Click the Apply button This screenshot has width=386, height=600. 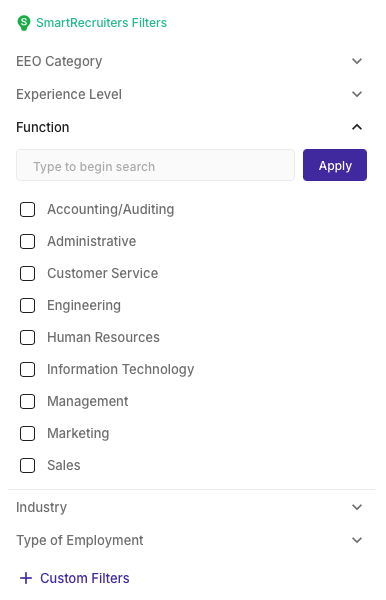(335, 165)
